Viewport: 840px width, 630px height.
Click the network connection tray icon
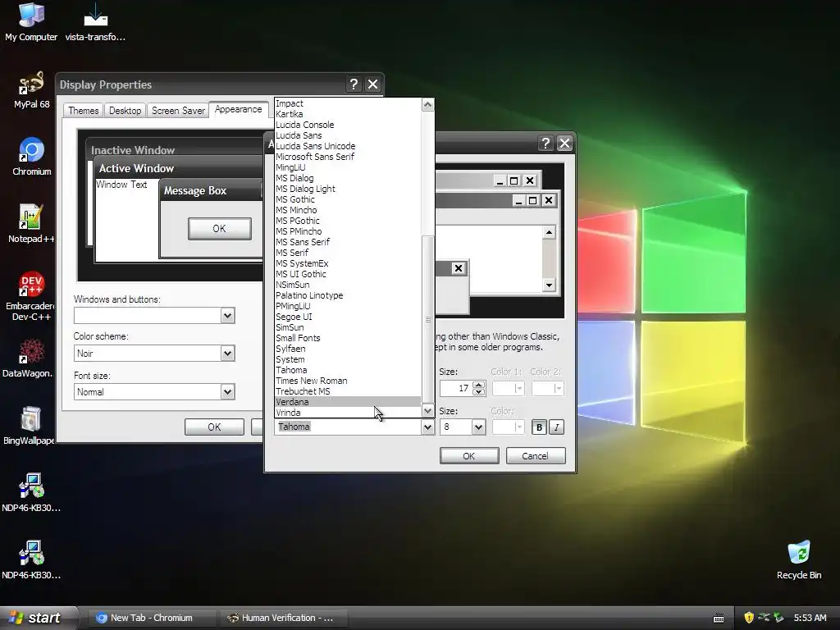(x=764, y=618)
